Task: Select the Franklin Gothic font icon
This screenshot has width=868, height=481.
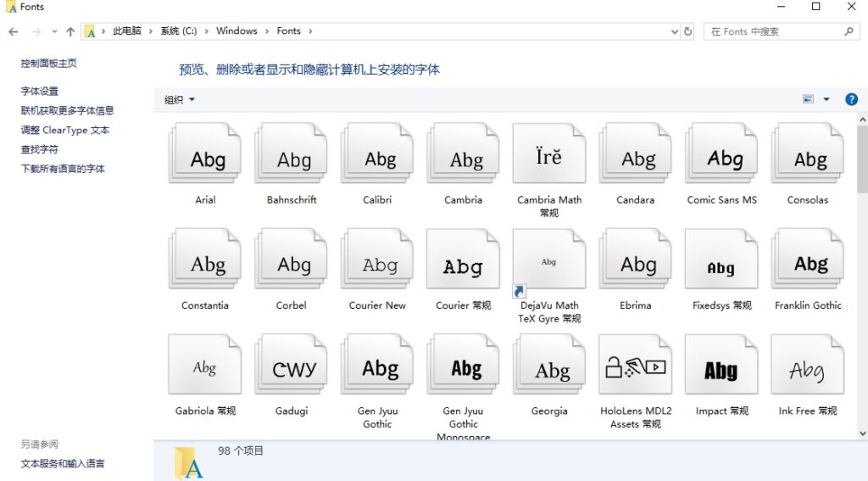Action: [x=808, y=259]
